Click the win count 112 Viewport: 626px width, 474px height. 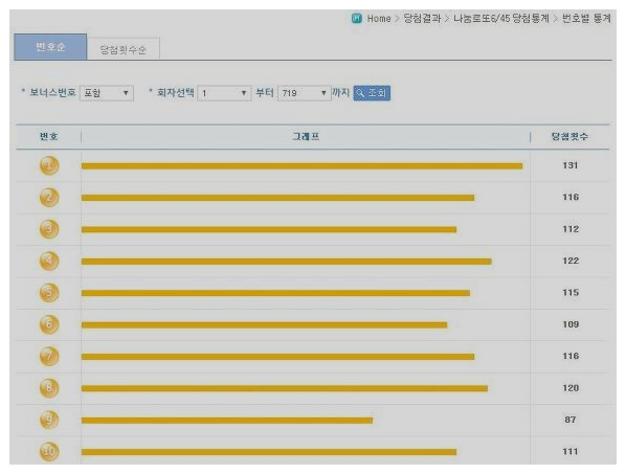coord(571,229)
